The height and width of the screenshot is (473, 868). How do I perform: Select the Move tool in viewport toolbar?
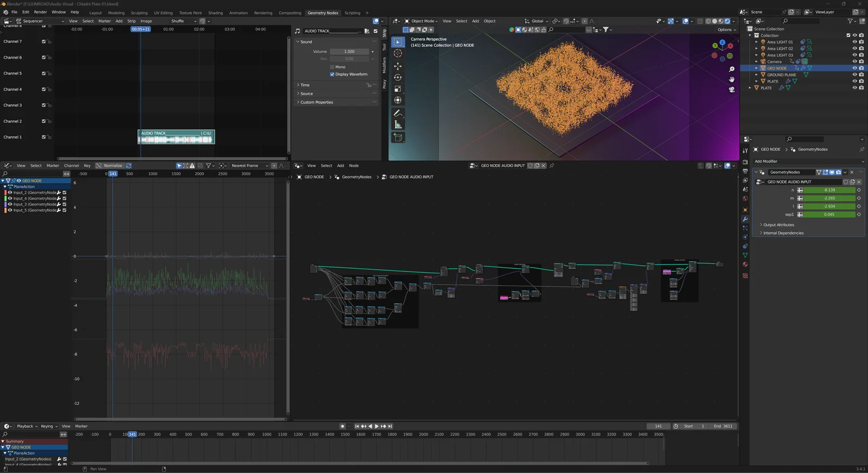pos(398,66)
